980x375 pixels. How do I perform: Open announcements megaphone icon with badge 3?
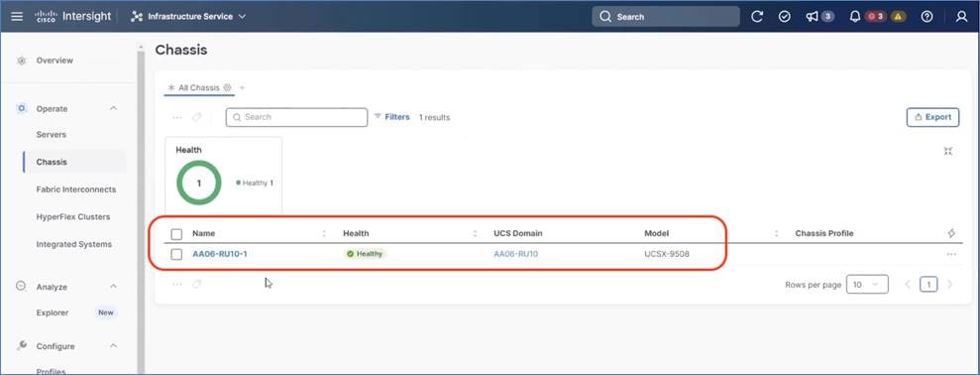[819, 17]
